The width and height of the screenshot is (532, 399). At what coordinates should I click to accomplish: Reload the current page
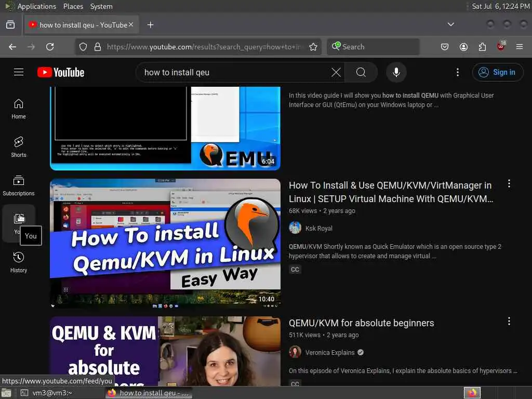point(50,47)
